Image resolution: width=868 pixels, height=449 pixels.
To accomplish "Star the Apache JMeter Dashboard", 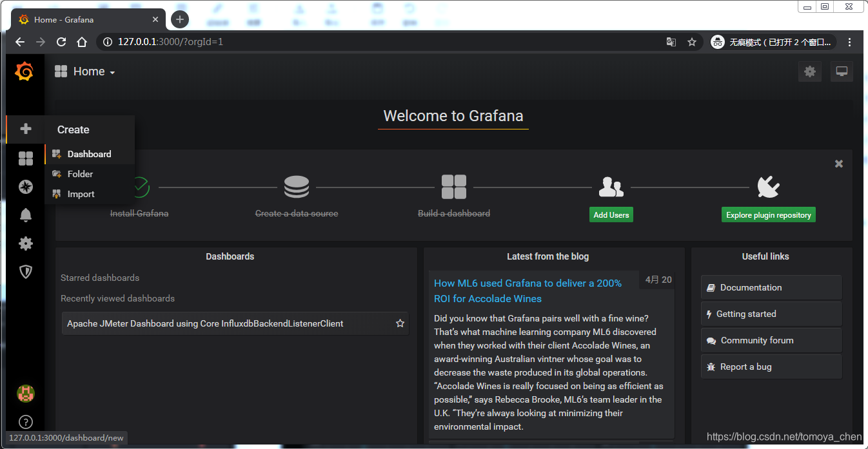I will [400, 323].
